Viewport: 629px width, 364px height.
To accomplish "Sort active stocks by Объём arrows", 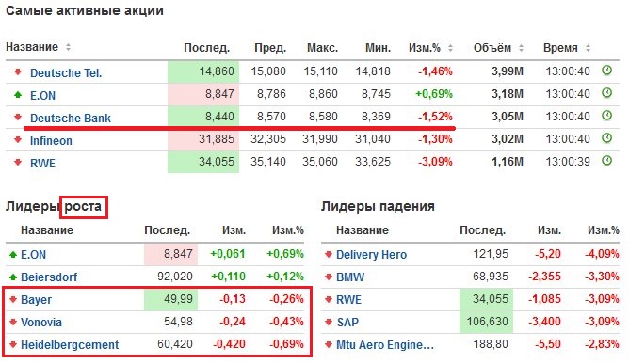I will point(521,48).
